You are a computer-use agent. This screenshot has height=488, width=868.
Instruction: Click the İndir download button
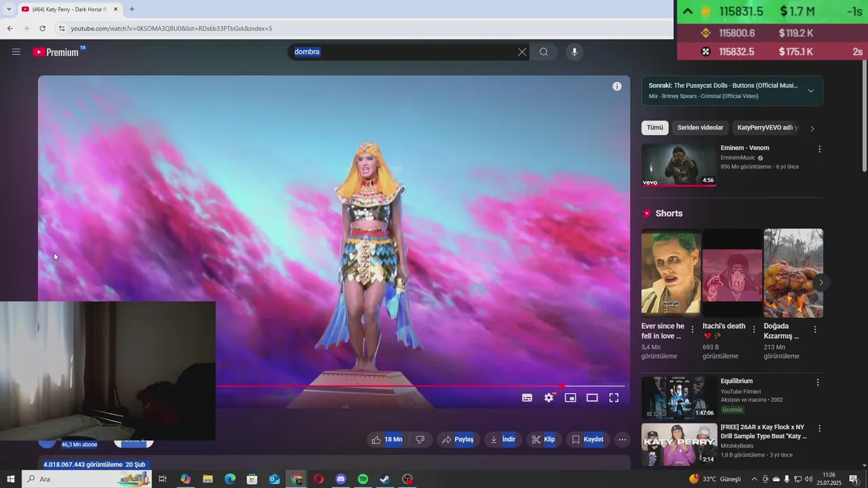503,440
